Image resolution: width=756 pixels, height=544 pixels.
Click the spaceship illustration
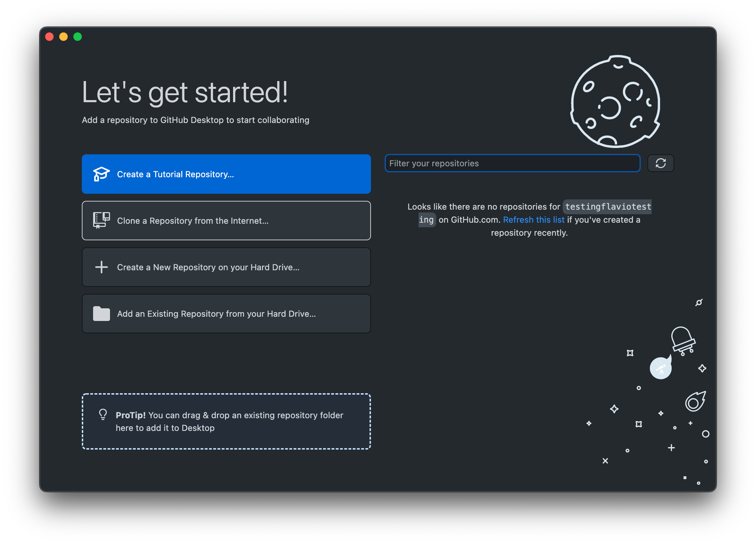683,340
